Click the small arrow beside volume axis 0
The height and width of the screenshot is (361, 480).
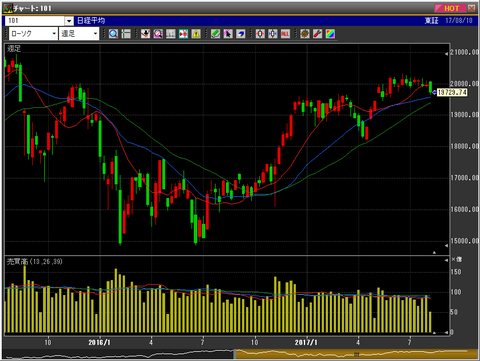click(x=446, y=332)
